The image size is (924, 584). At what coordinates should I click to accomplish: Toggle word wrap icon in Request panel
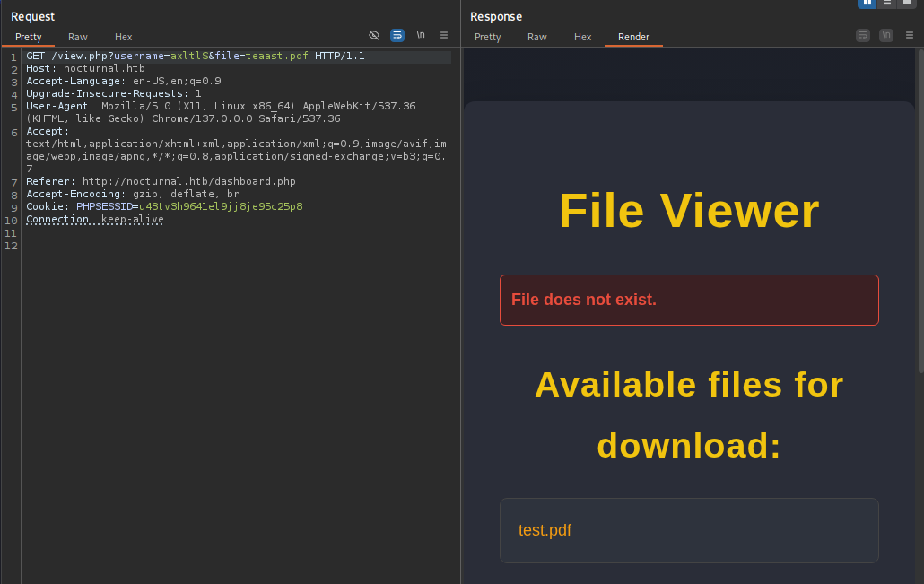click(397, 35)
